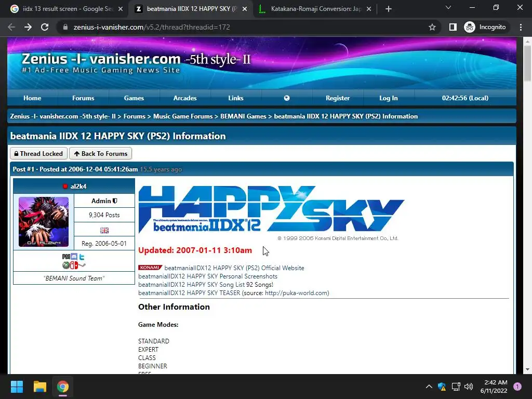Click the Chrome taskbar icon
This screenshot has width=532, height=399.
tap(63, 387)
